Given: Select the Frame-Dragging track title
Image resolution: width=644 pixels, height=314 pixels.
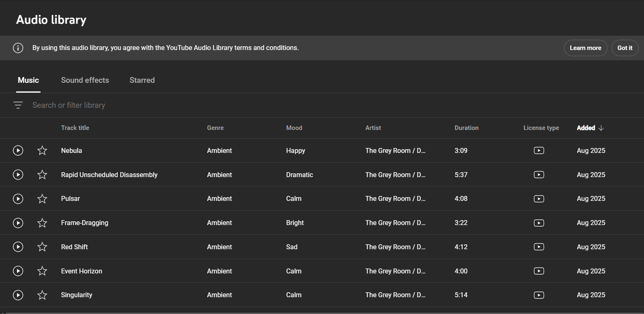Looking at the screenshot, I should [84, 223].
